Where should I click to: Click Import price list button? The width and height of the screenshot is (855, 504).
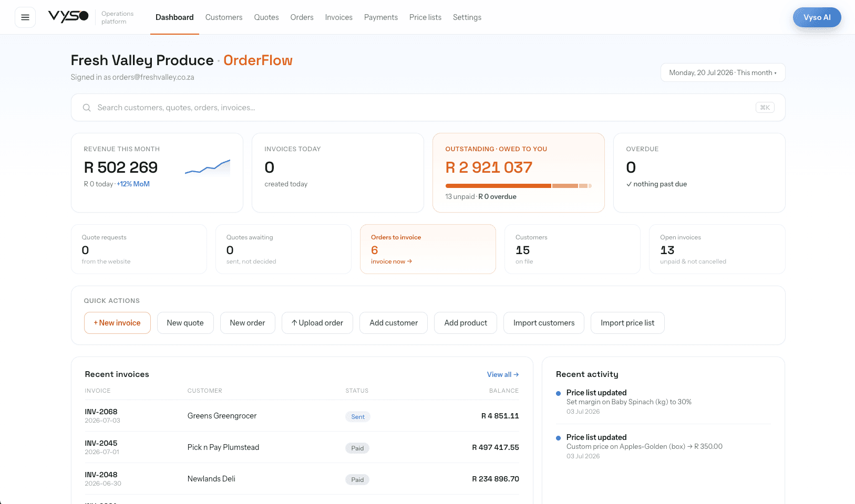pyautogui.click(x=627, y=323)
